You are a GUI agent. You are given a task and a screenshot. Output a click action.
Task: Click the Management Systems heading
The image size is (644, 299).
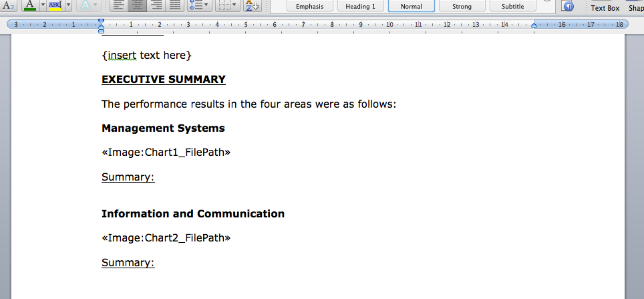pyautogui.click(x=163, y=128)
